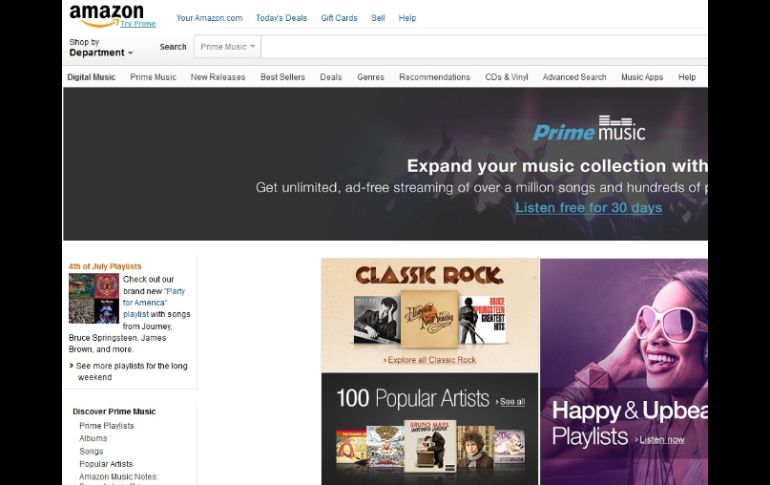Click the Prime Music logo in banner
The width and height of the screenshot is (770, 485).
tap(589, 130)
